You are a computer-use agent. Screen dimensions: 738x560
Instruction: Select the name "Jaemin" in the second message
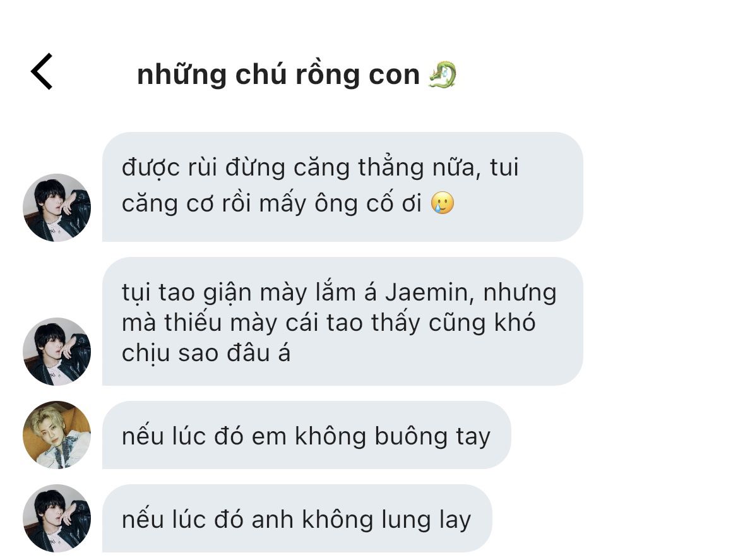click(426, 292)
